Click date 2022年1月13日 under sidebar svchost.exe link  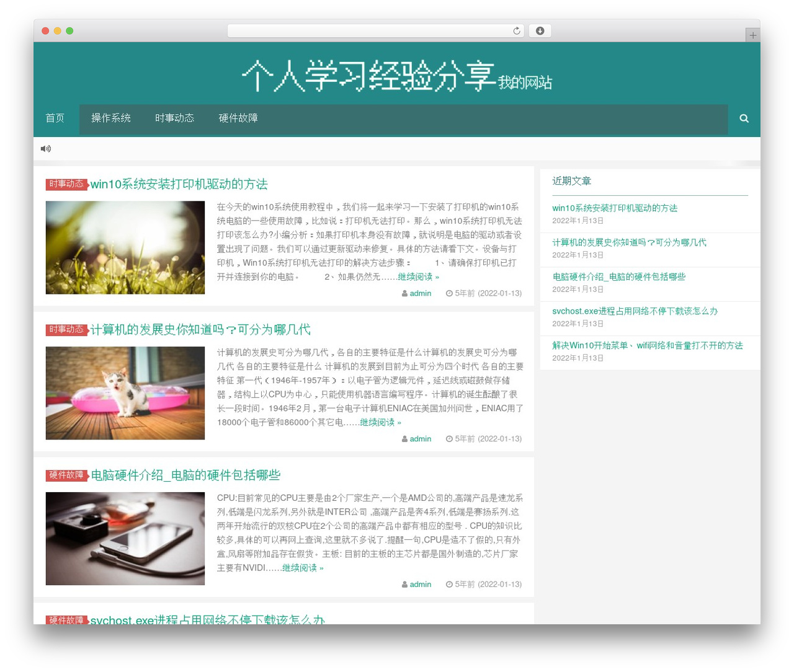coord(578,324)
